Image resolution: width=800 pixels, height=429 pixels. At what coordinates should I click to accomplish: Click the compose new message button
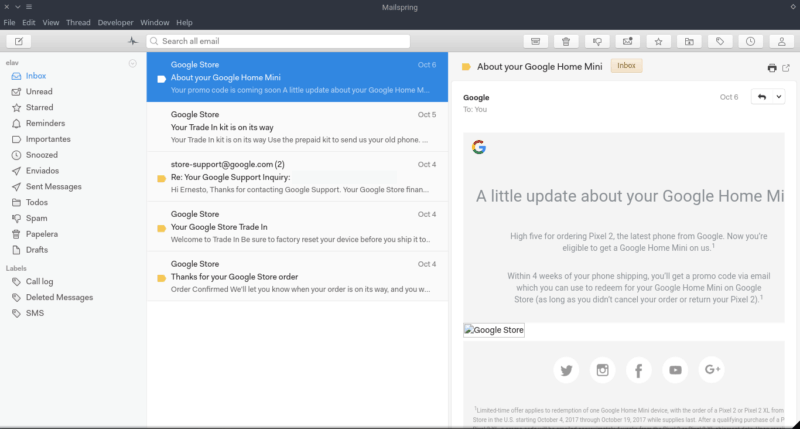(19, 41)
